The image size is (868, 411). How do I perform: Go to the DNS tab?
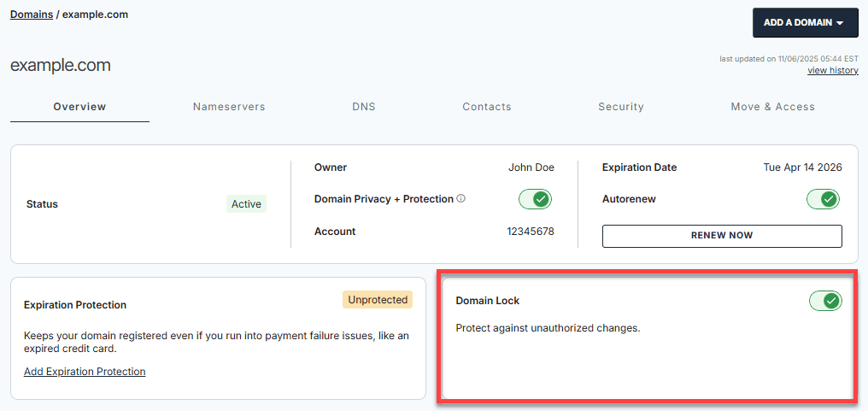tap(364, 107)
